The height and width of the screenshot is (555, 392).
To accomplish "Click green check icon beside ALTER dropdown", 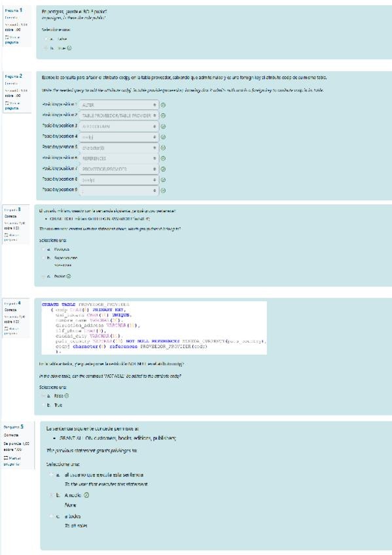I will tap(163, 105).
